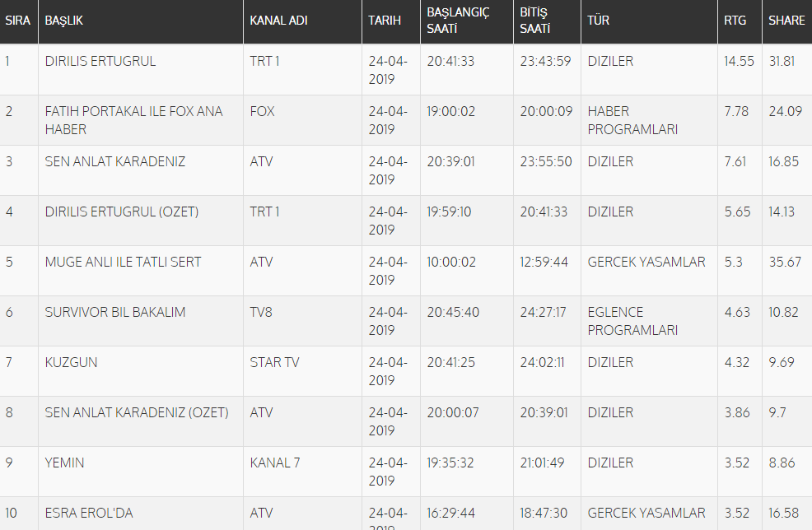Click the KANAL ADI column header
The image size is (812, 530).
coord(278,21)
